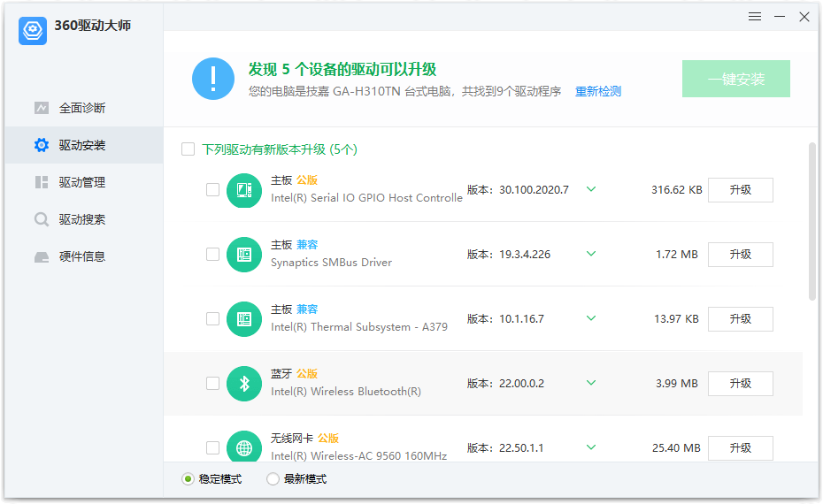
Task: Upgrade the Wireless-AC 9560 driver
Action: 740,448
